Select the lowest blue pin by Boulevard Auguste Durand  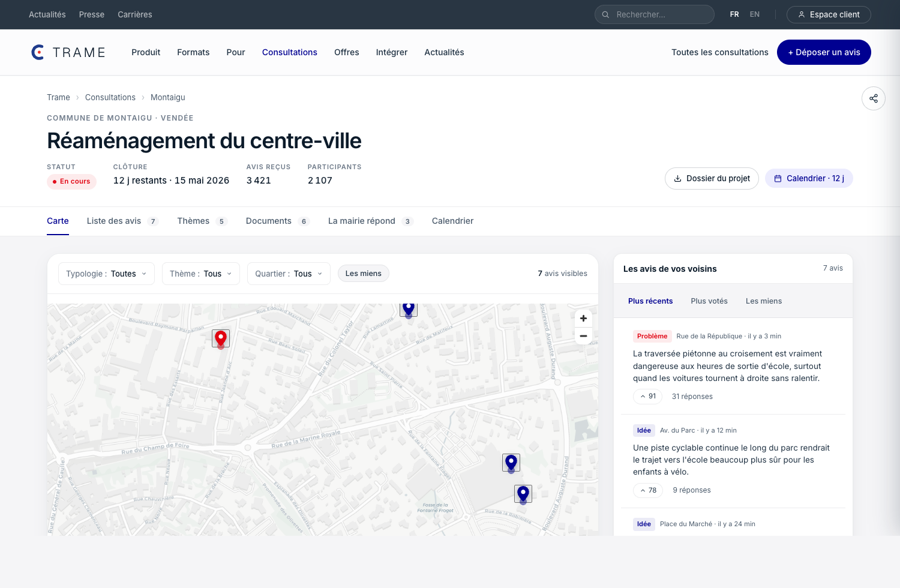523,494
